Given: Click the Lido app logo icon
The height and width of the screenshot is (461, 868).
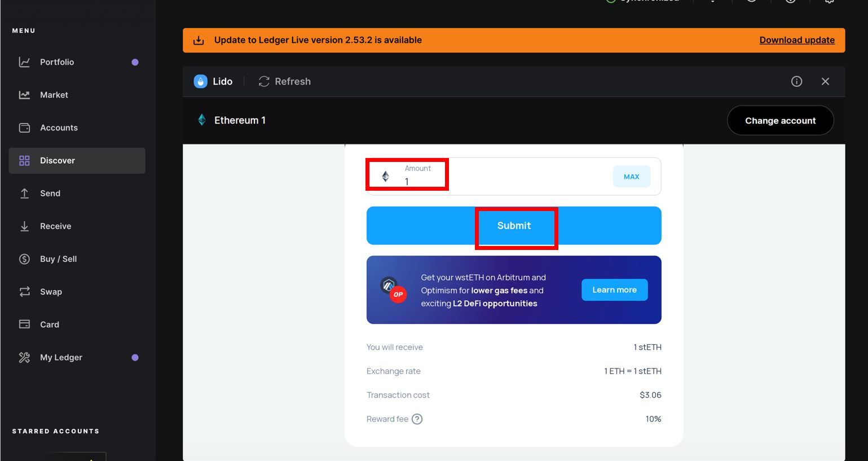Looking at the screenshot, I should [200, 81].
